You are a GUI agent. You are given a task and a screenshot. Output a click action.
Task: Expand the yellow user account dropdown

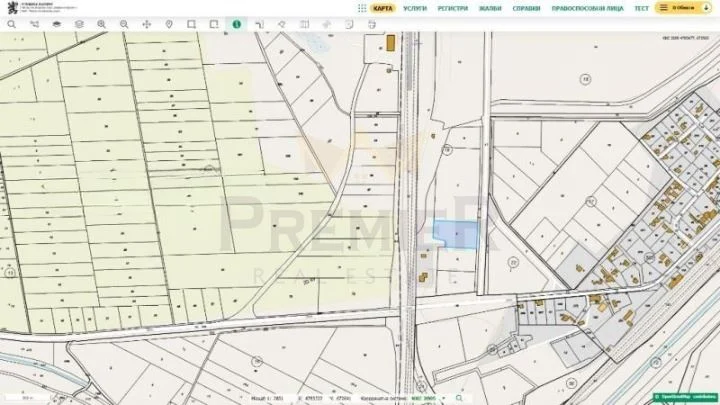pos(684,8)
